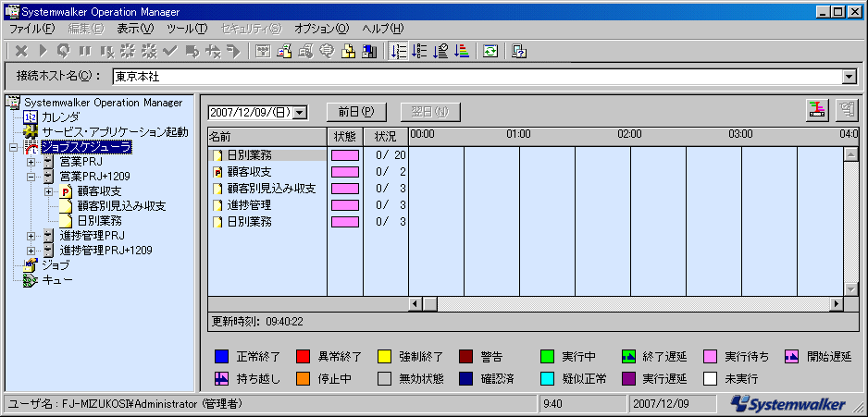Collapse the 営業PRJ+1209 project node
The width and height of the screenshot is (868, 417).
(x=31, y=177)
